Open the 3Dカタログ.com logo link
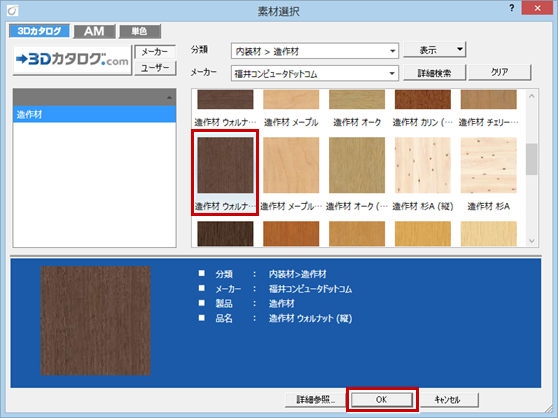 72,60
